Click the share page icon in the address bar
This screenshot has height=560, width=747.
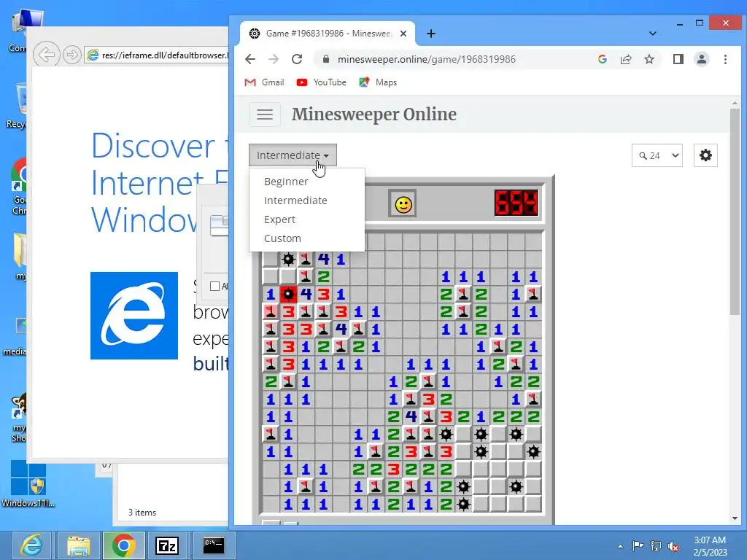pos(625,59)
